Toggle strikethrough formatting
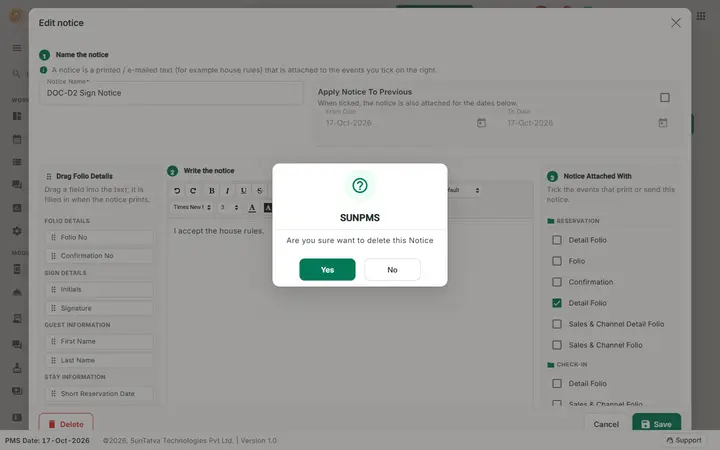Screen dimensions: 720x450 pyautogui.click(x=259, y=191)
